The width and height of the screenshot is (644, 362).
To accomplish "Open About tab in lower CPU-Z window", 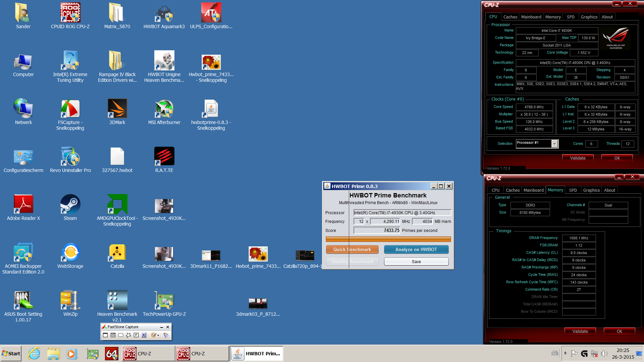I will click(x=609, y=190).
